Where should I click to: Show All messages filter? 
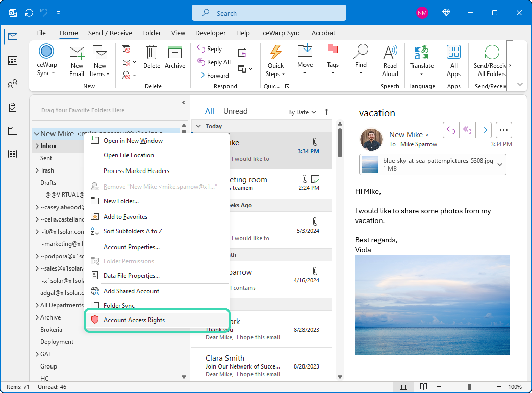(x=210, y=111)
